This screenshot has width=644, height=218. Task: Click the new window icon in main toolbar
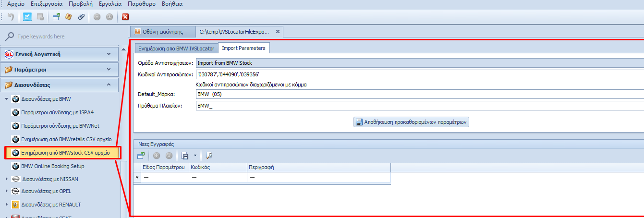[56, 17]
